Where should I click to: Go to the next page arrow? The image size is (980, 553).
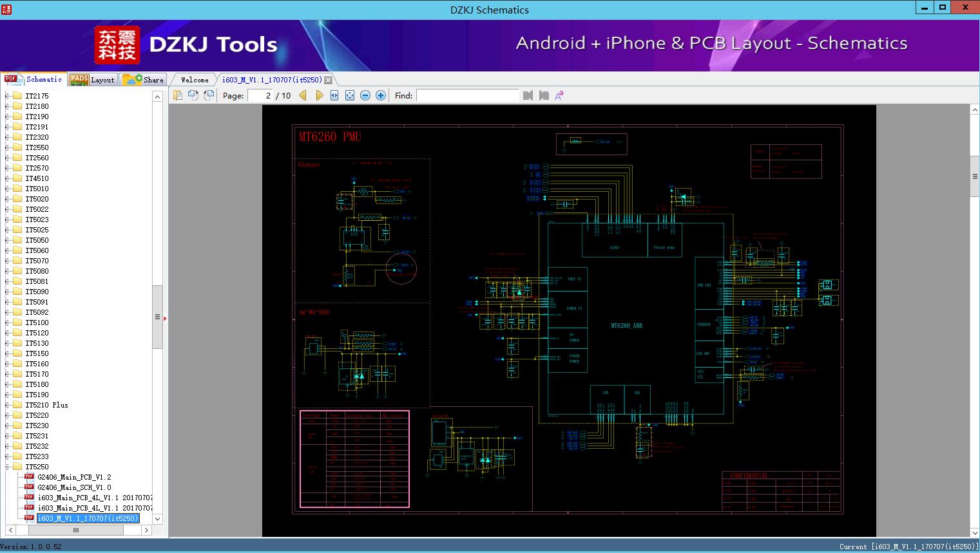(x=319, y=95)
